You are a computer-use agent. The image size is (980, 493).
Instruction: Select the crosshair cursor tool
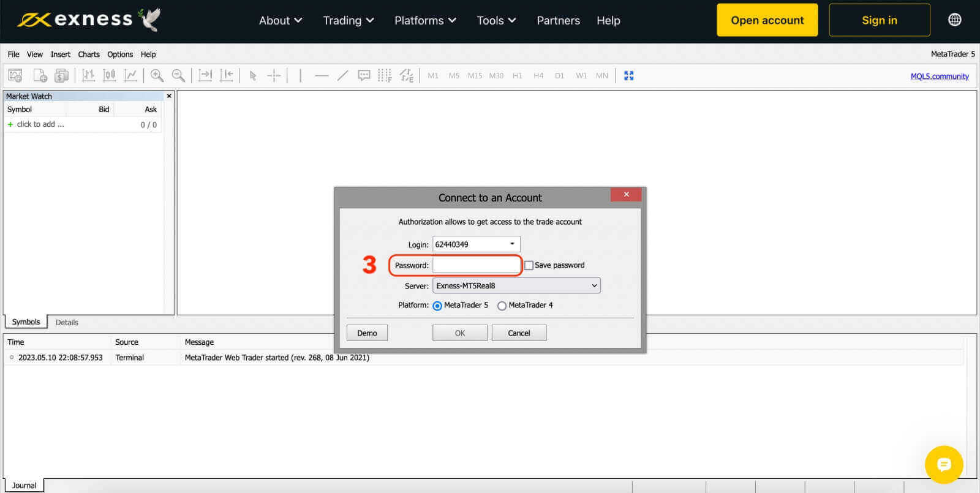tap(274, 75)
